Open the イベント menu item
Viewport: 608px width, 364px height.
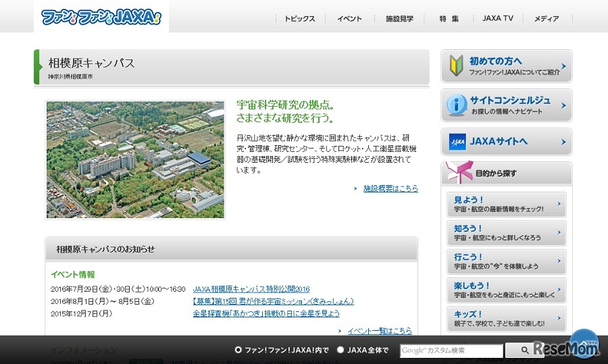coord(349,19)
